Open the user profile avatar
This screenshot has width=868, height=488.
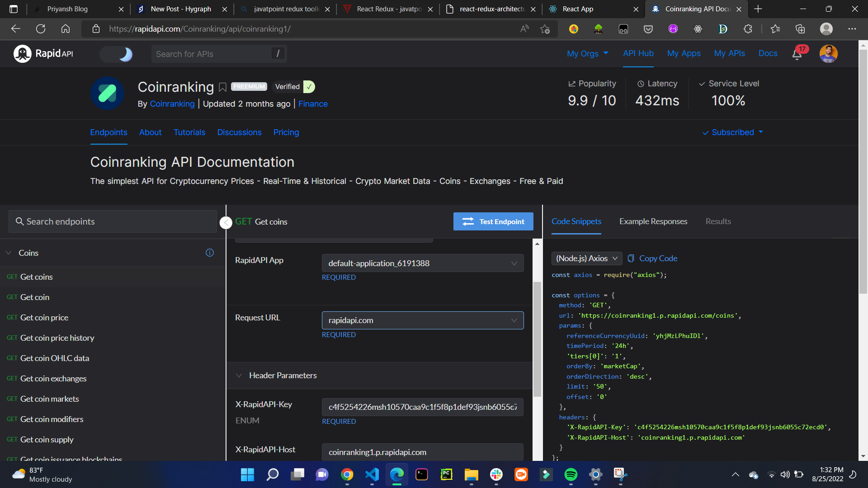[828, 54]
